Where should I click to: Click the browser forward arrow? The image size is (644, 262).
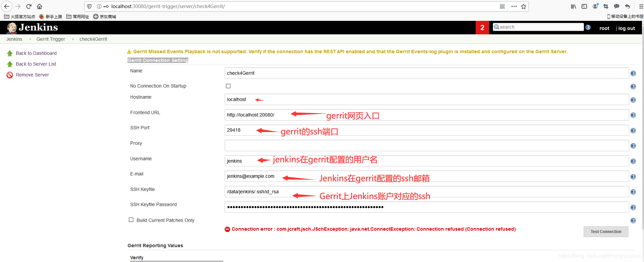tap(18, 6)
